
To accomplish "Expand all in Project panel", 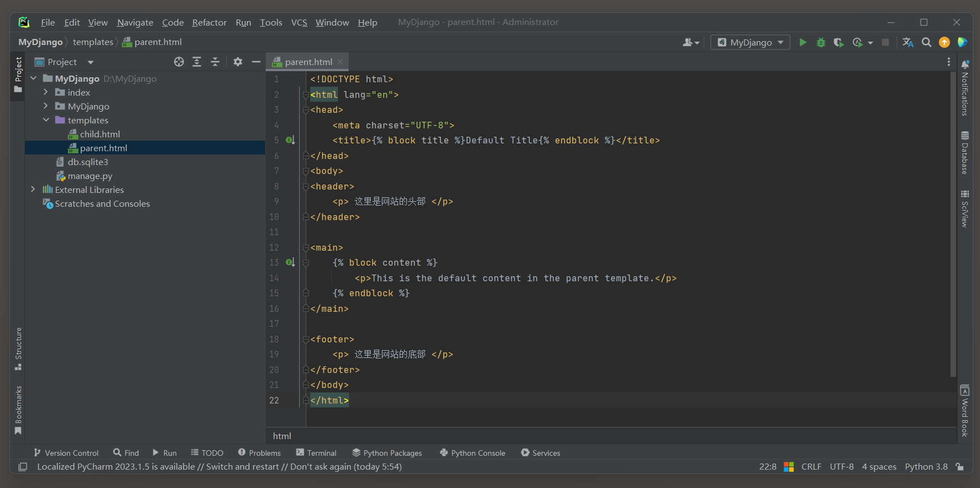I will click(197, 62).
